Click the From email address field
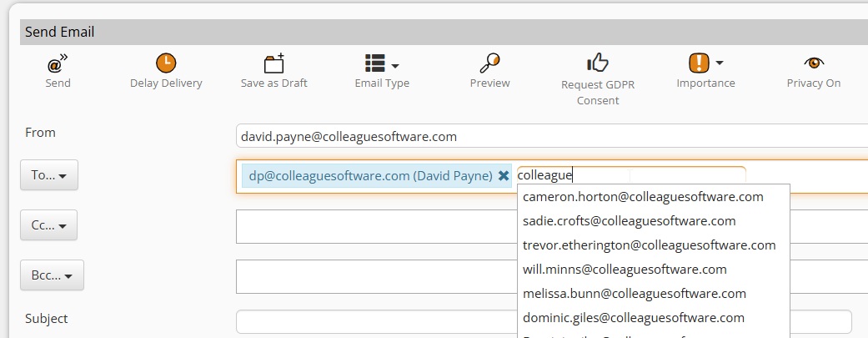The image size is (868, 338). pyautogui.click(x=550, y=136)
